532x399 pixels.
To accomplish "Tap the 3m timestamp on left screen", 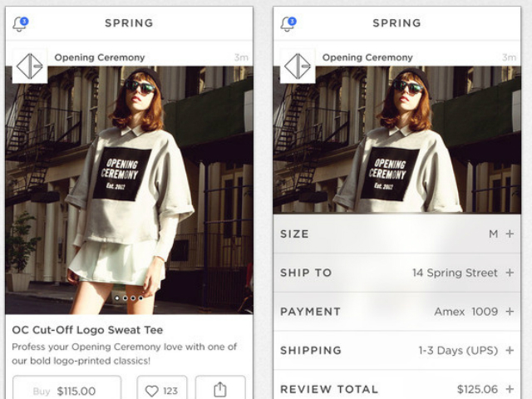I will [x=241, y=57].
